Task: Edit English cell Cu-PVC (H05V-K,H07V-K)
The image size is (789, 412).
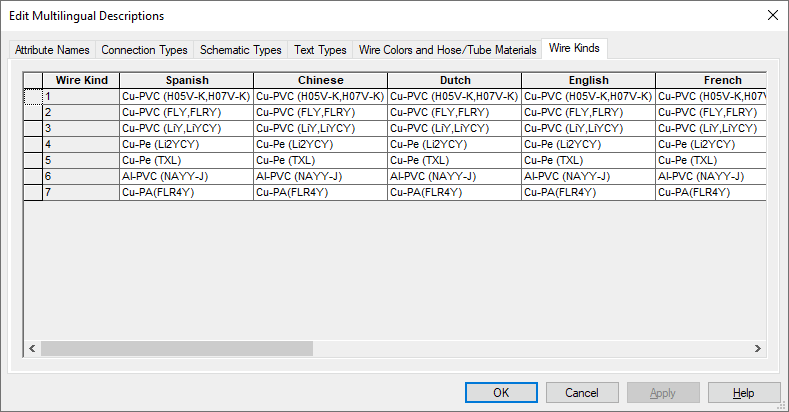Action: click(x=589, y=97)
